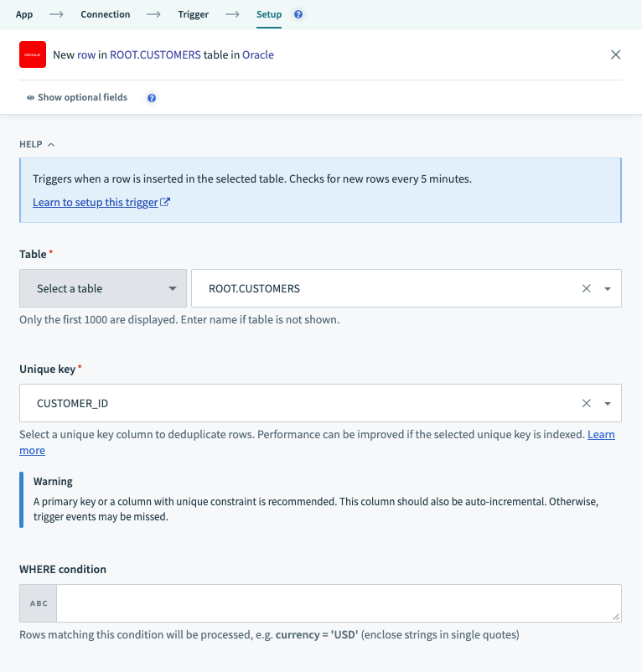Click the Oracle app logo icon
This screenshot has width=642, height=672.
coord(32,55)
